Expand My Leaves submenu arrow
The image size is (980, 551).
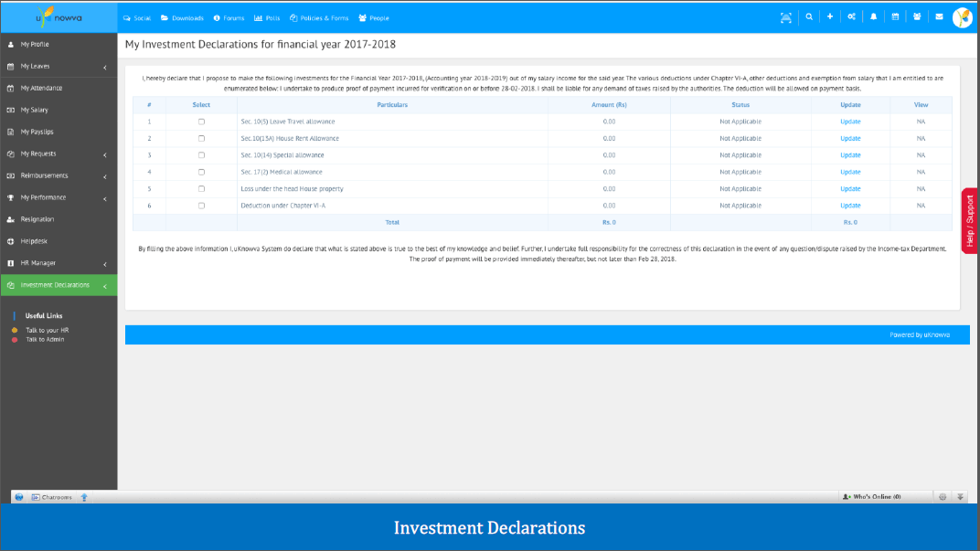tap(105, 67)
